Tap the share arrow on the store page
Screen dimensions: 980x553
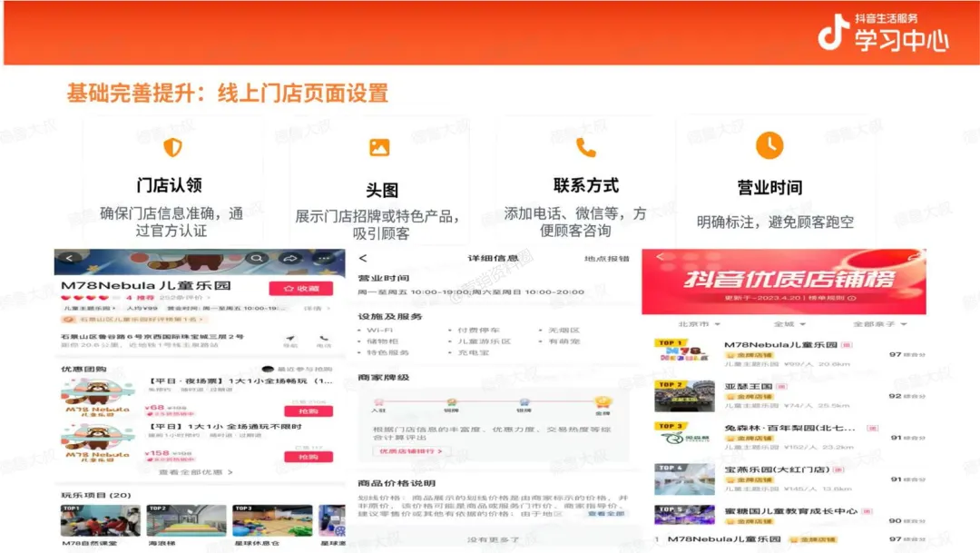290,258
